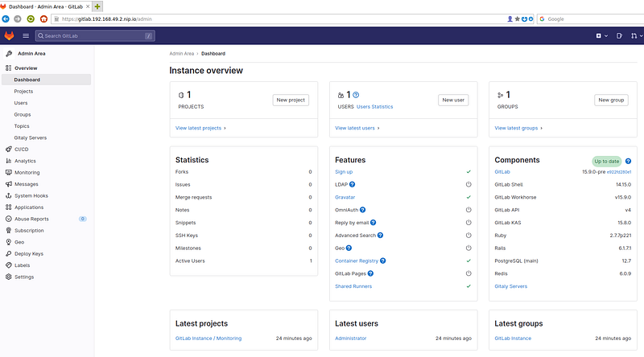The width and height of the screenshot is (644, 357).
Task: Click the Up to date badge
Action: point(607,162)
